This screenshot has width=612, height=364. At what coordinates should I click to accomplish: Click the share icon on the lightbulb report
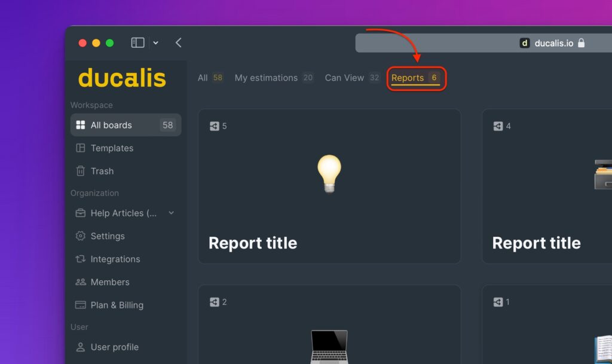pyautogui.click(x=213, y=126)
